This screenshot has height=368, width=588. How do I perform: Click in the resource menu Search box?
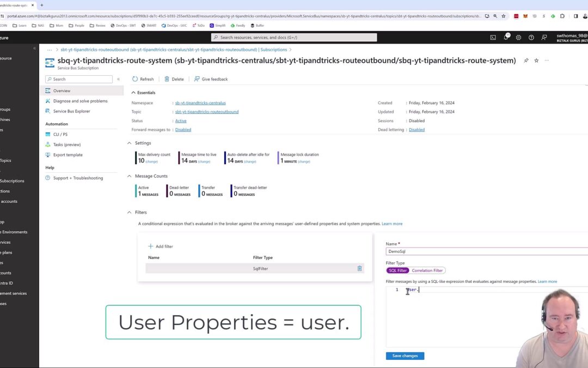coord(79,79)
